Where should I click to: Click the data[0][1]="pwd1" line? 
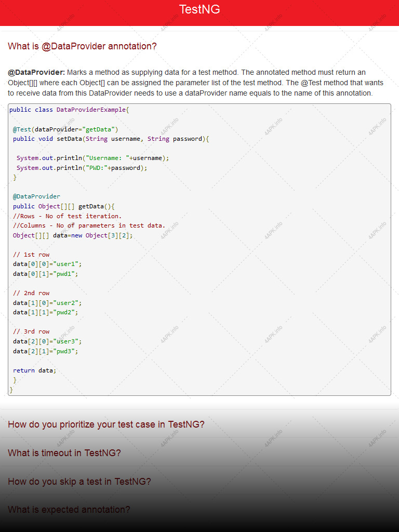(46, 274)
